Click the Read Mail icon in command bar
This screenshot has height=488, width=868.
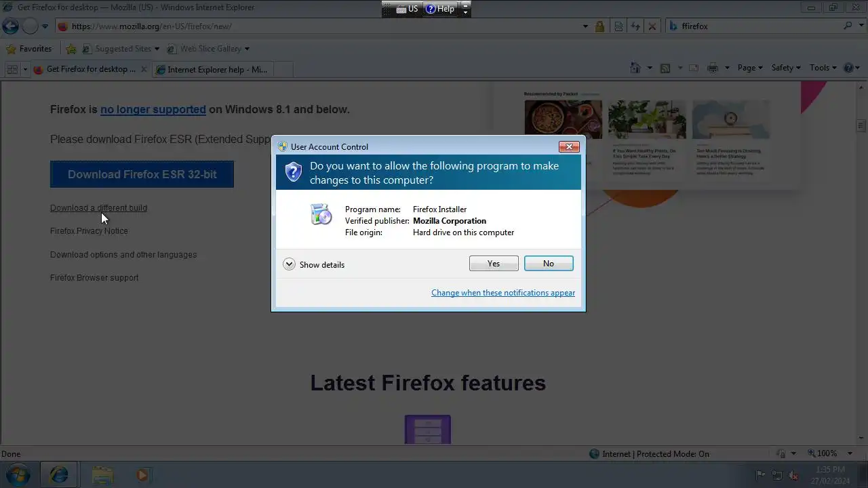(694, 68)
